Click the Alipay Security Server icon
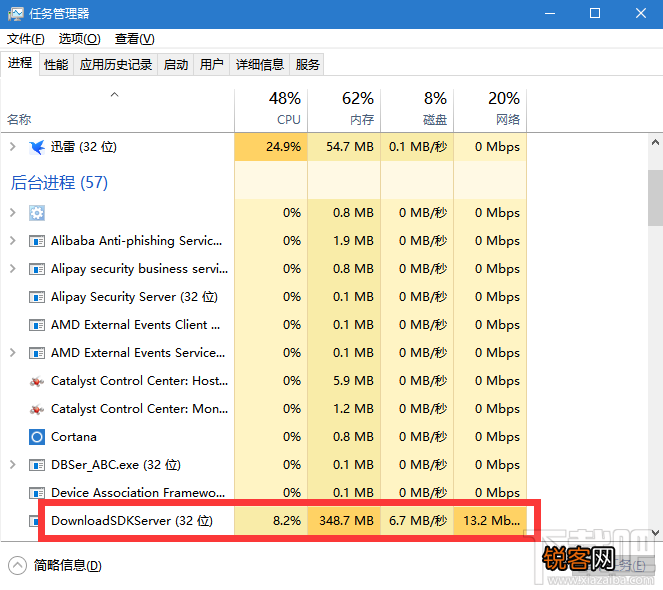Image resolution: width=663 pixels, height=590 pixels. coord(37,297)
